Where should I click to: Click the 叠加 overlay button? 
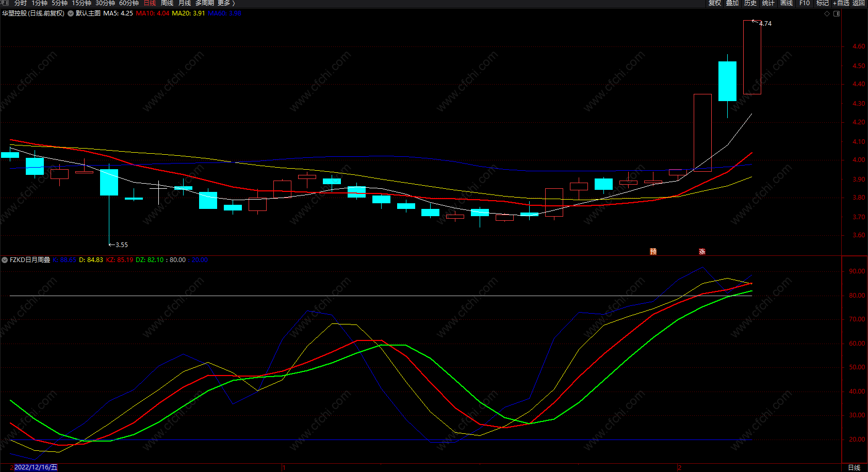click(732, 3)
